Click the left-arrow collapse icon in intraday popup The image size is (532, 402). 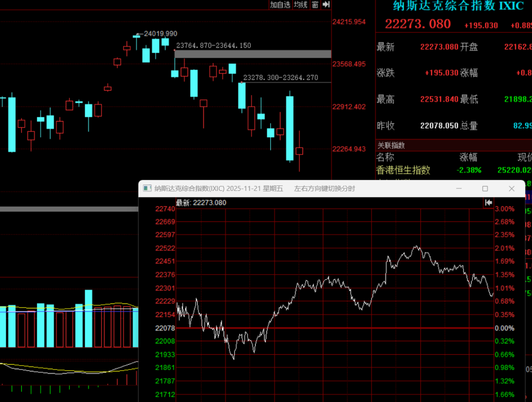pos(488,202)
